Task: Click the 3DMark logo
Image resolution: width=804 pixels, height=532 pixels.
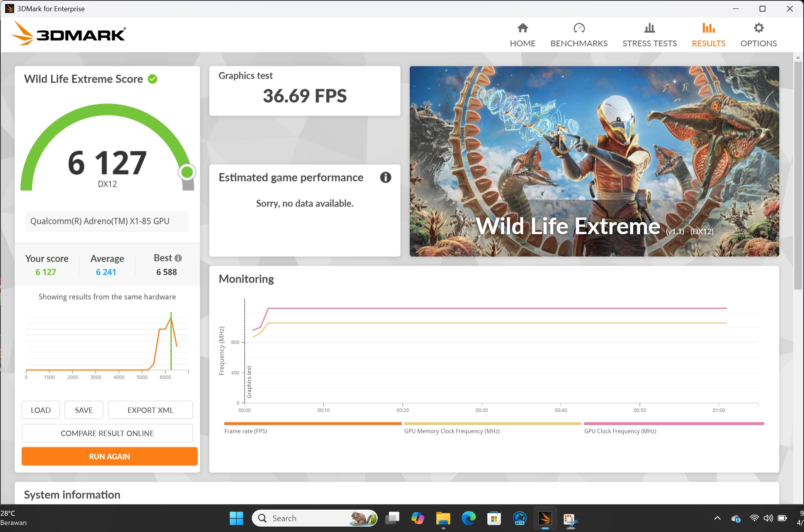Action: [68, 34]
